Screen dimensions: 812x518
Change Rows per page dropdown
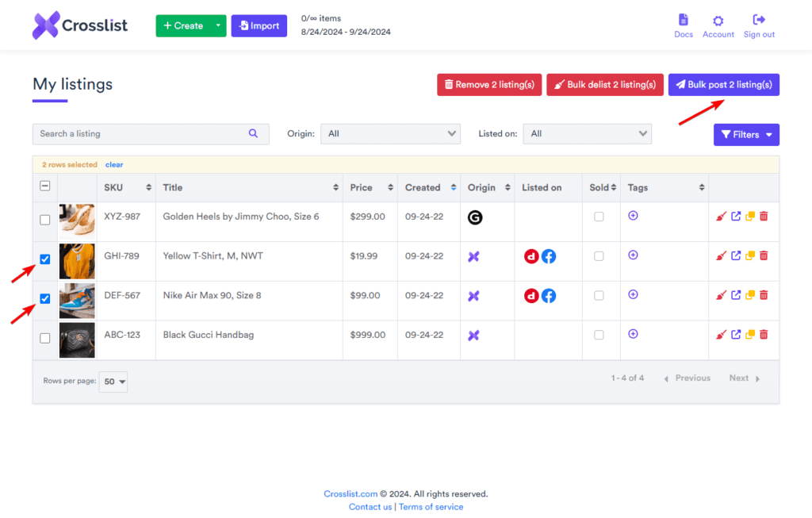click(x=113, y=382)
